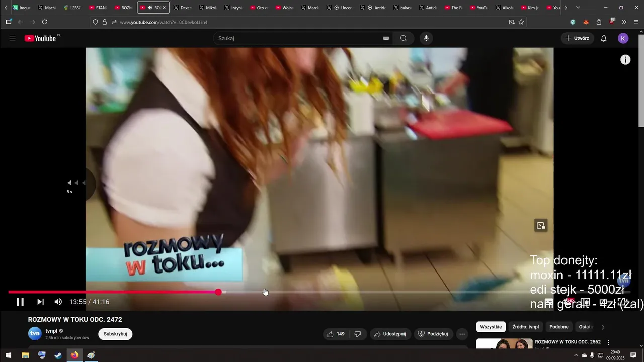This screenshot has height=362, width=644.
Task: Open tvnpl channel avatar
Action: (35, 333)
